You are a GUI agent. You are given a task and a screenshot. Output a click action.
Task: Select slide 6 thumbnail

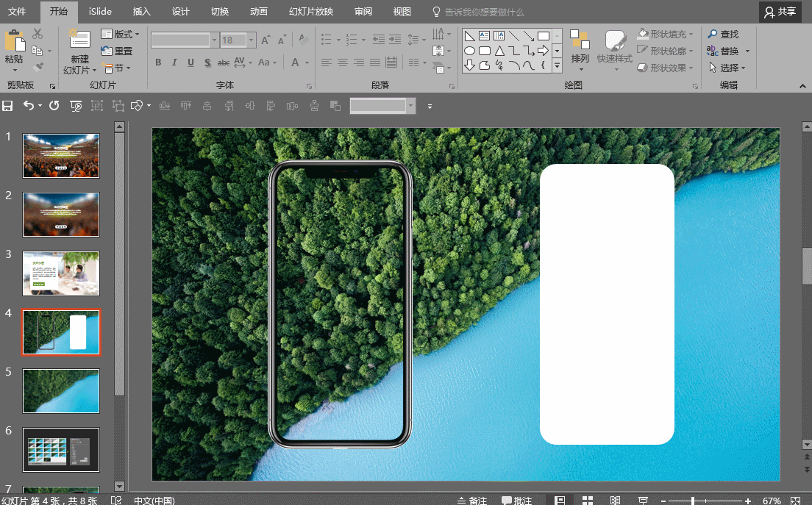coord(60,450)
